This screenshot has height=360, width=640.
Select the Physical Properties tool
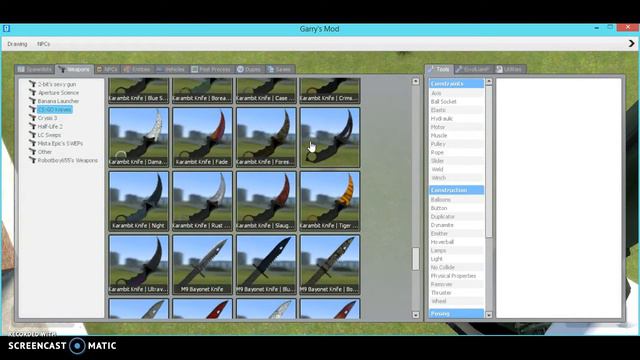pyautogui.click(x=456, y=276)
